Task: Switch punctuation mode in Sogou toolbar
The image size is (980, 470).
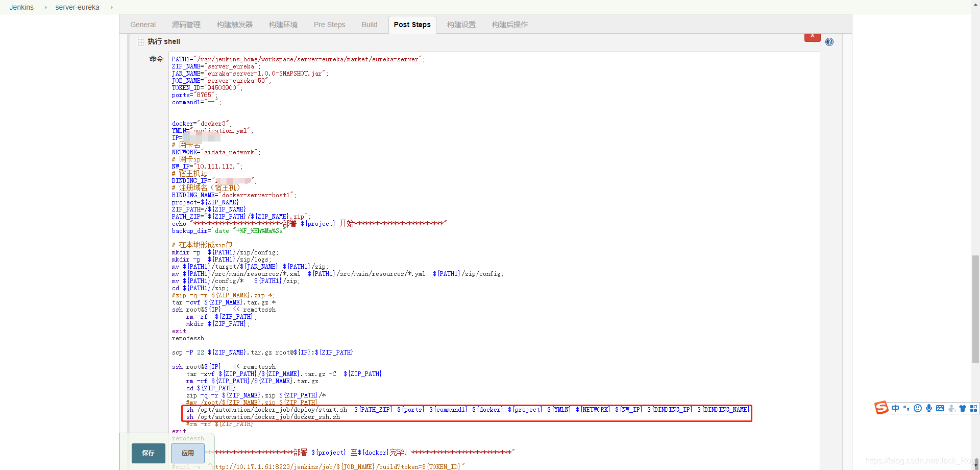Action: click(906, 408)
